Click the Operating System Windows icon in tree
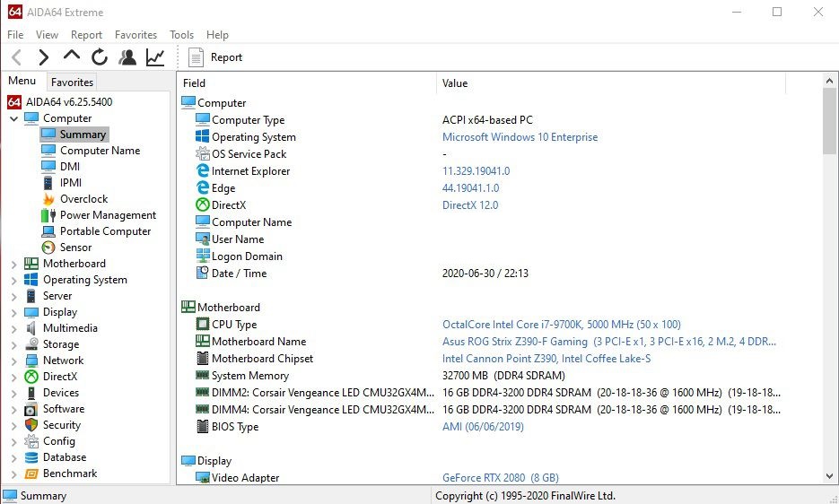Viewport: 839px width, 504px height. (31, 280)
